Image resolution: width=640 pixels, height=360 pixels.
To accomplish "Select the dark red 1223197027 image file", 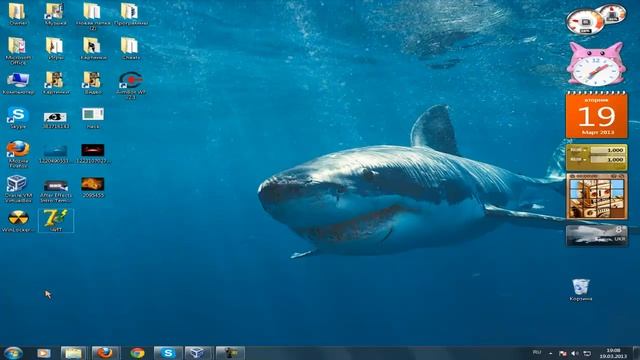I will tap(93, 153).
